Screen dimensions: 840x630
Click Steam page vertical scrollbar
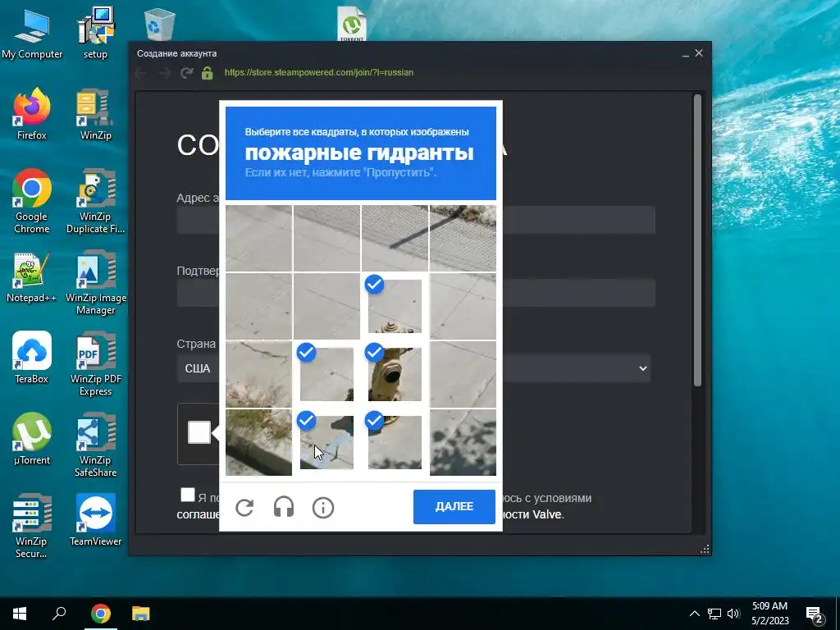tap(697, 240)
